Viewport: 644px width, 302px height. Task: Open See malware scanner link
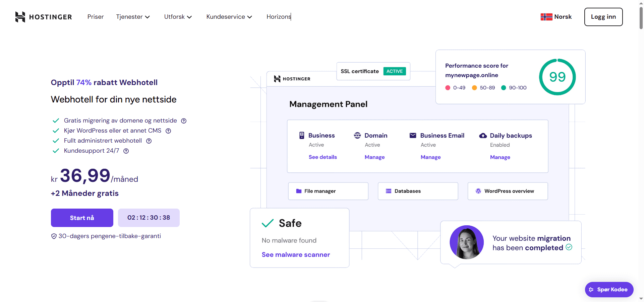[x=296, y=255]
